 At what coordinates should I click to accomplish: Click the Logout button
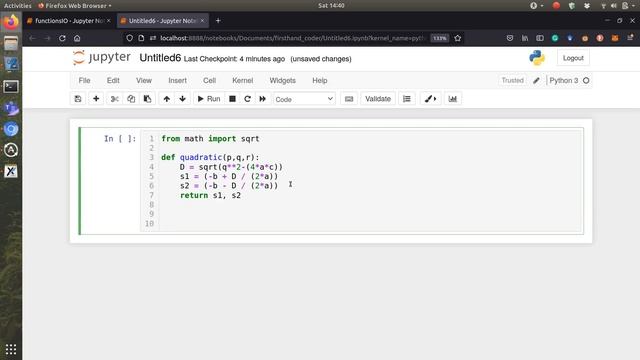573,58
